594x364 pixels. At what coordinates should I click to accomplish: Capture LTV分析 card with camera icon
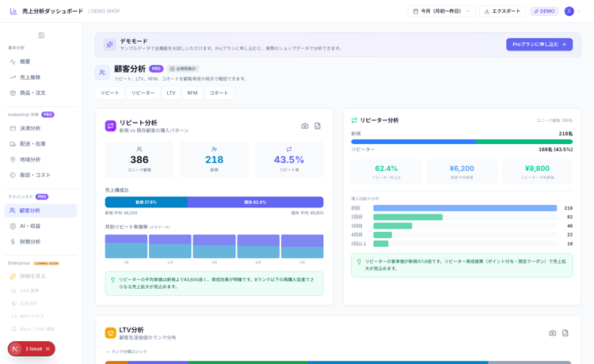552,333
